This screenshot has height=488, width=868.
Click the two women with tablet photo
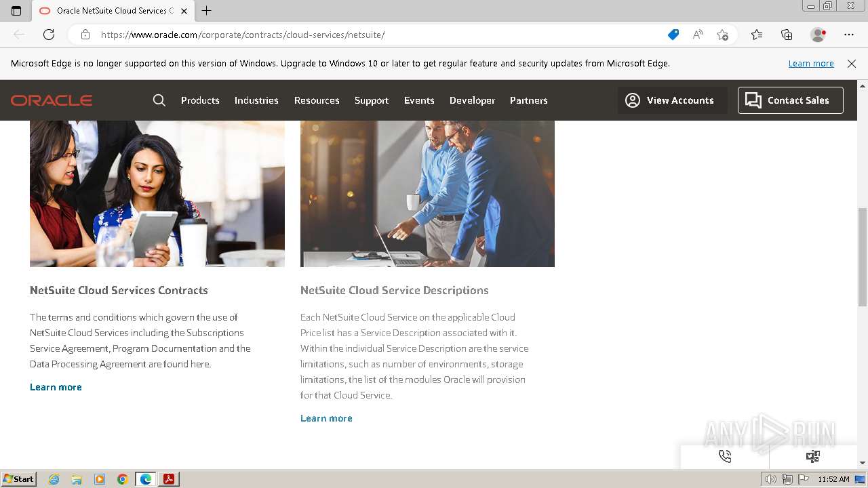click(157, 194)
